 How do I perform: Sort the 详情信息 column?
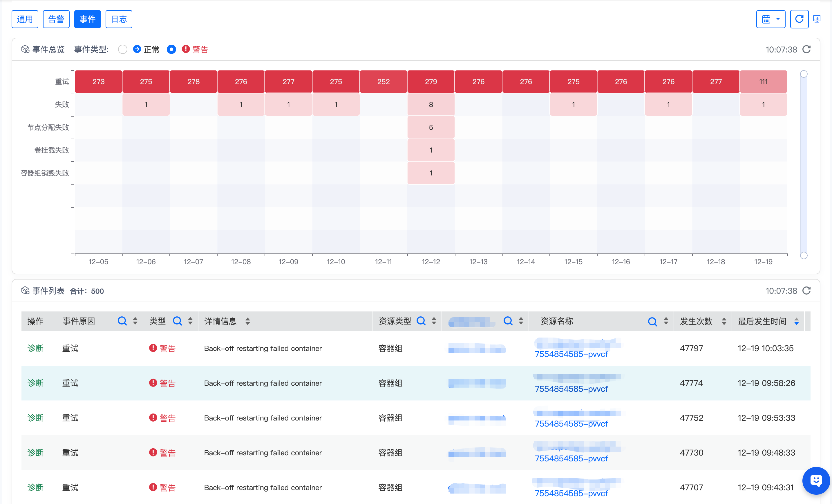click(247, 321)
